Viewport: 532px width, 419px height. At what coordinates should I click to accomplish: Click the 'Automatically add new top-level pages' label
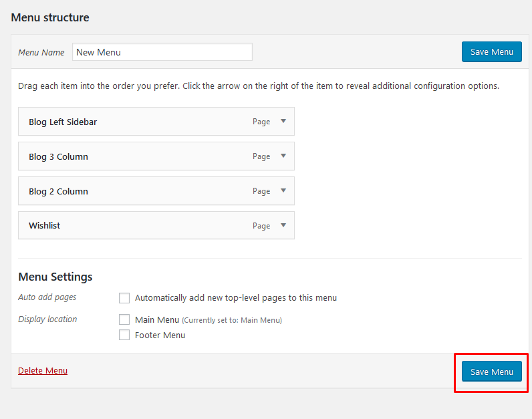click(x=235, y=298)
